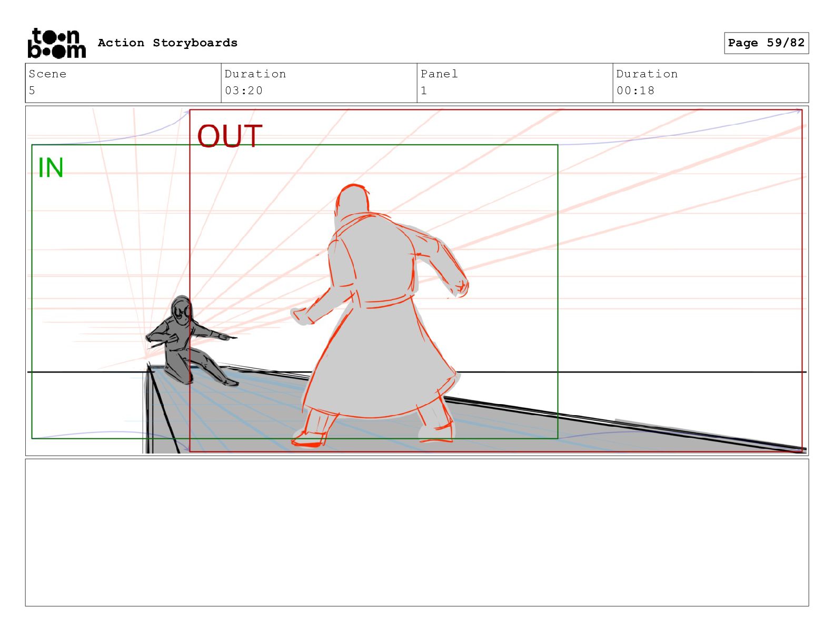Viewport: 834px width, 644px height.
Task: Select the panel duration value "00:18"
Action: click(x=636, y=90)
